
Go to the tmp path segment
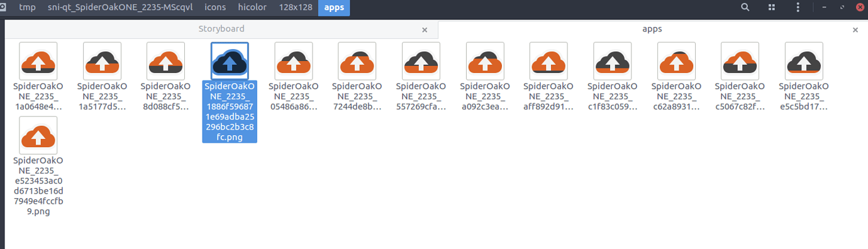(27, 8)
